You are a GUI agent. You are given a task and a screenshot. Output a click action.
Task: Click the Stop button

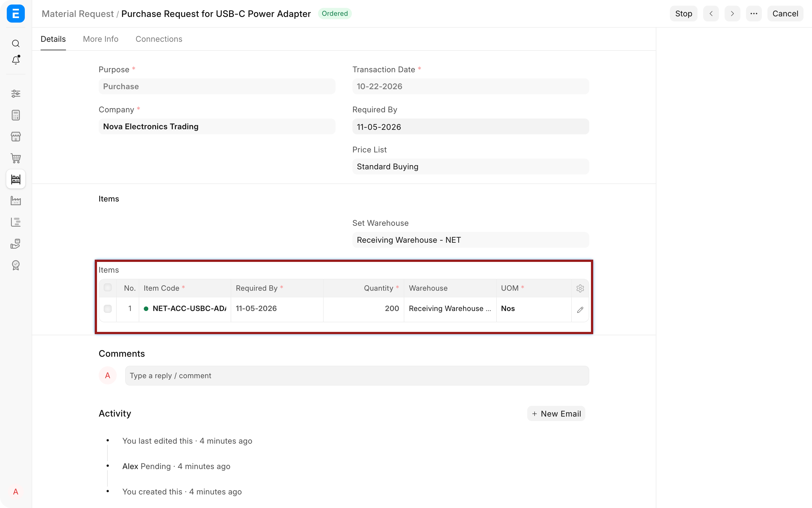[683, 14]
